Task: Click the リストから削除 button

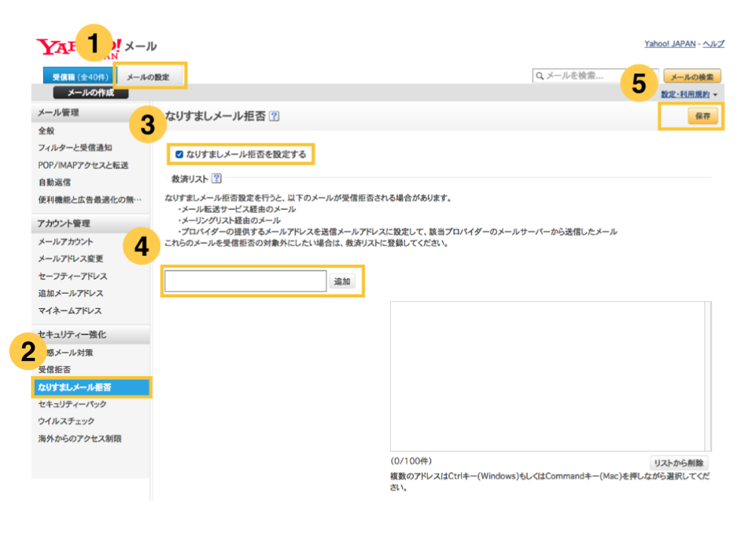Action: click(x=678, y=463)
